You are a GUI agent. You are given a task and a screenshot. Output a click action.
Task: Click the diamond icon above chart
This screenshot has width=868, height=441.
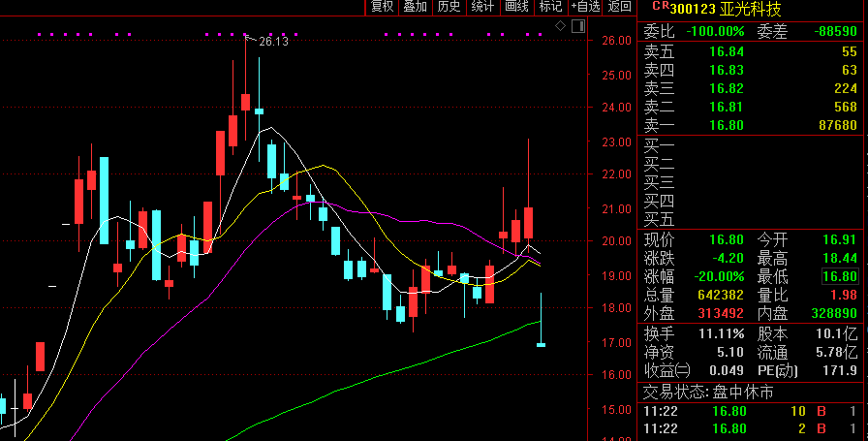tap(560, 25)
